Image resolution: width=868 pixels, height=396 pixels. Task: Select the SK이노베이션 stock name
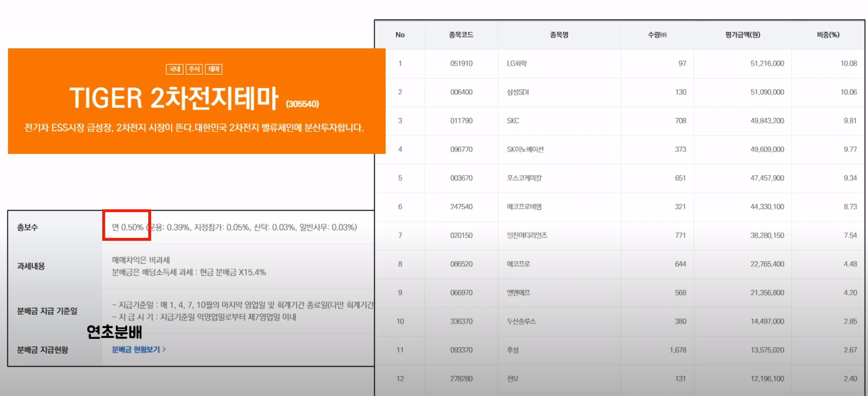[525, 149]
